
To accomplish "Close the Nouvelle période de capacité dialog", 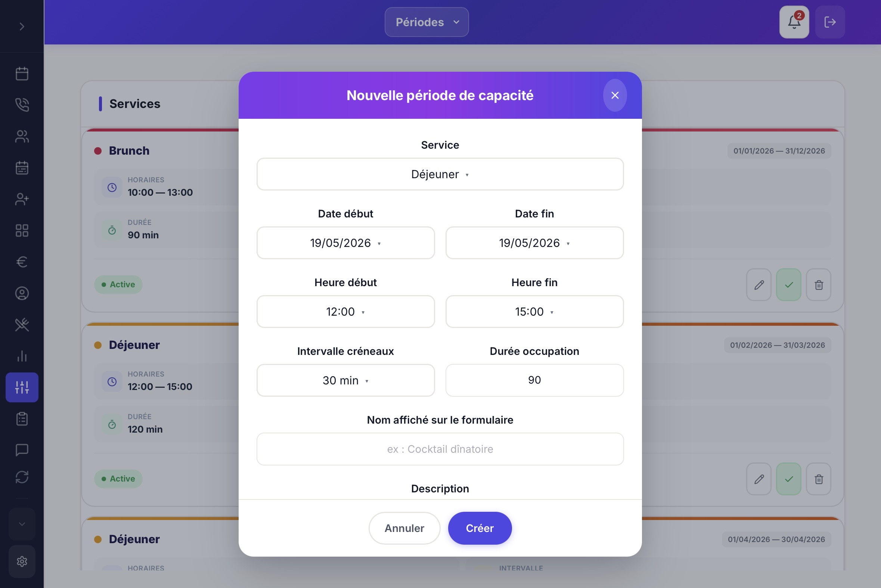I will click(x=615, y=95).
